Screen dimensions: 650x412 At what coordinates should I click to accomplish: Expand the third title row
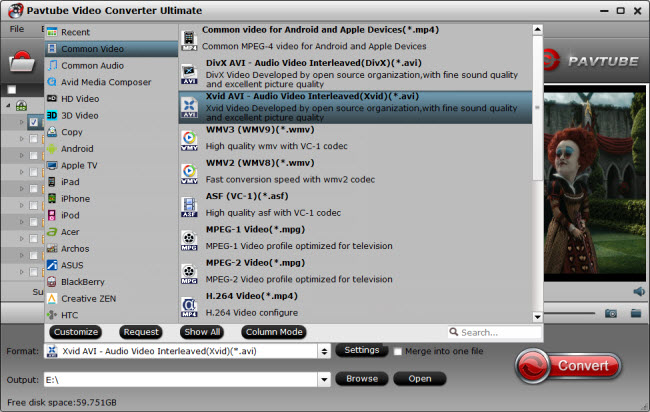(22, 155)
